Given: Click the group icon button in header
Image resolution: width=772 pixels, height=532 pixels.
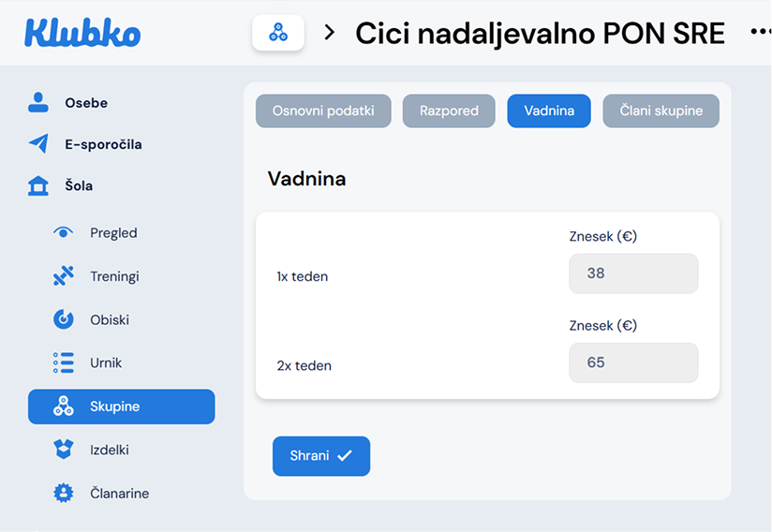Looking at the screenshot, I should point(278,33).
